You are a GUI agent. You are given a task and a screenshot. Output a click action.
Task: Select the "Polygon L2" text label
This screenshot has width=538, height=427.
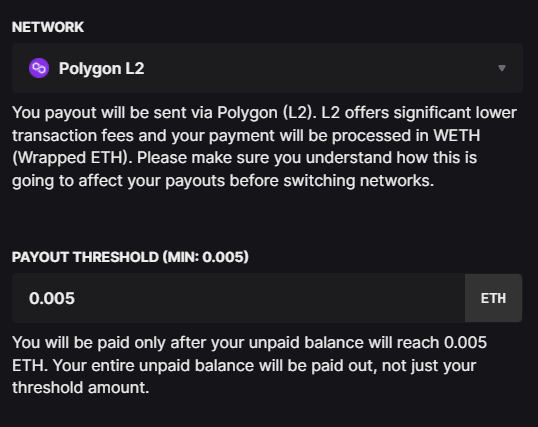tap(101, 68)
